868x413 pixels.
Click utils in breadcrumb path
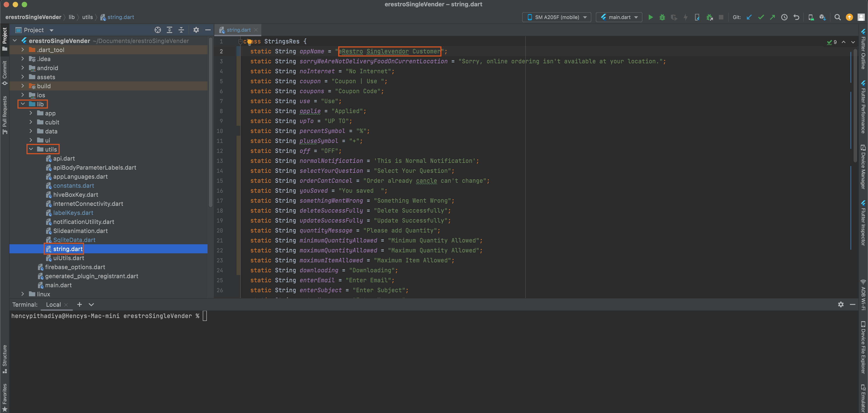point(87,17)
